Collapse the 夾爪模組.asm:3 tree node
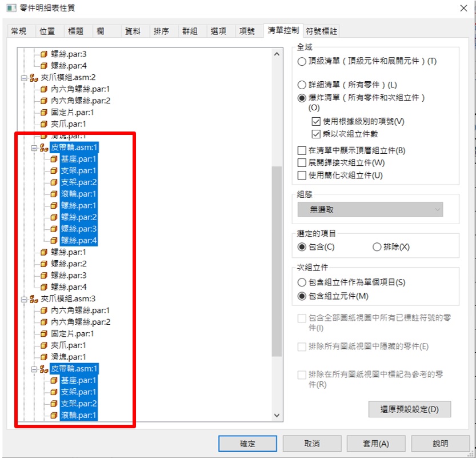The width and height of the screenshot is (476, 458). pos(24,299)
